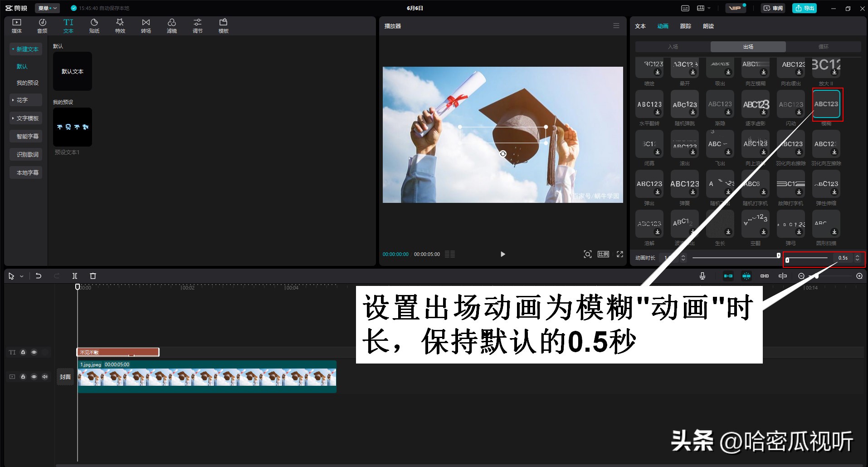868x467 pixels.
Task: Expand the 文字模板 category
Action: click(26, 118)
